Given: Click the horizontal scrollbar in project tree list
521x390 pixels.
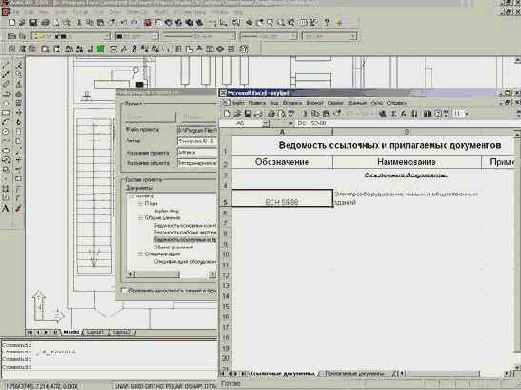Looking at the screenshot, I should pos(172,274).
